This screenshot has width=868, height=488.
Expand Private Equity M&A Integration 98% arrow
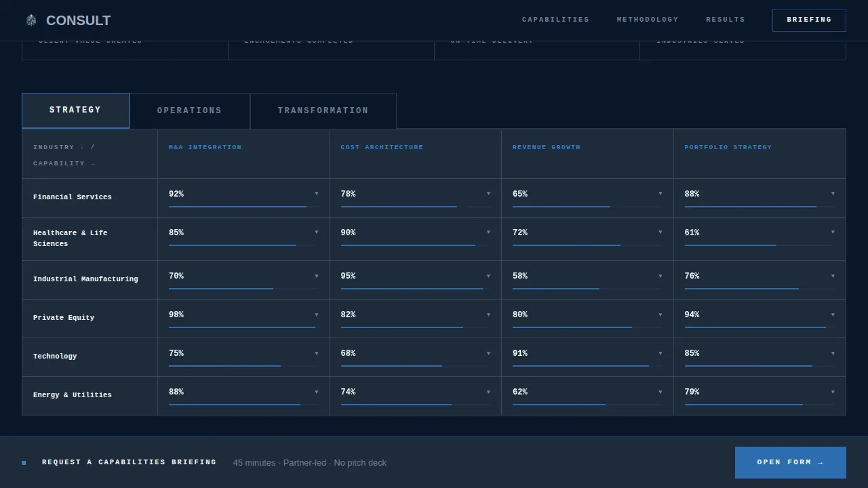[316, 314]
